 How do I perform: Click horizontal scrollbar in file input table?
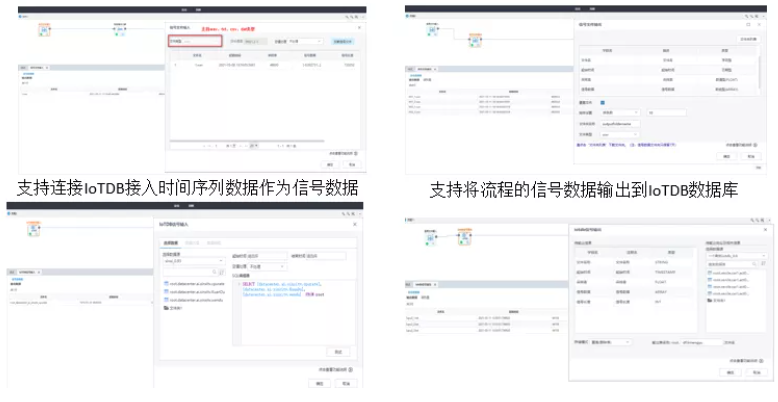click(x=247, y=140)
